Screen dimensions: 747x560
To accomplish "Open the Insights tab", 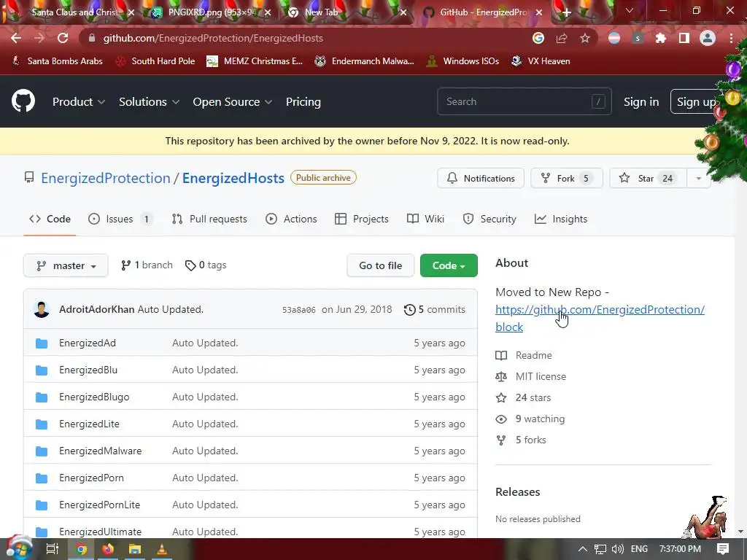I will click(561, 219).
